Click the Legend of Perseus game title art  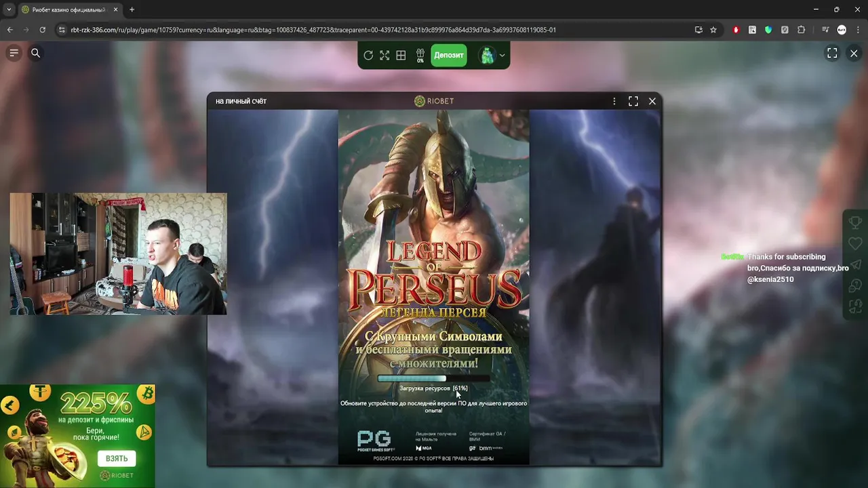(434, 278)
